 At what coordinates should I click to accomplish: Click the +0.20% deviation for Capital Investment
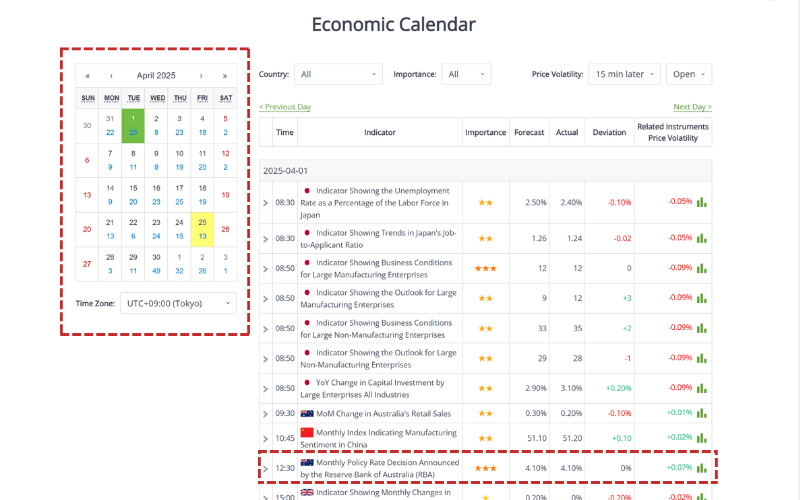(x=618, y=388)
